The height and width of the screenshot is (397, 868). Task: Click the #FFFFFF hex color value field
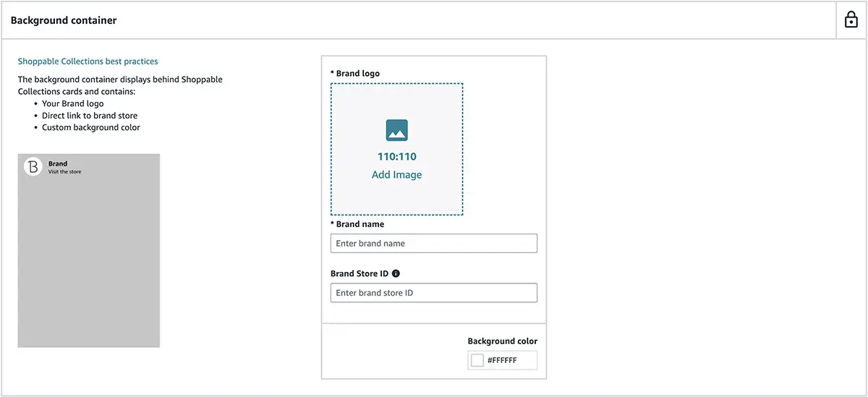point(502,360)
